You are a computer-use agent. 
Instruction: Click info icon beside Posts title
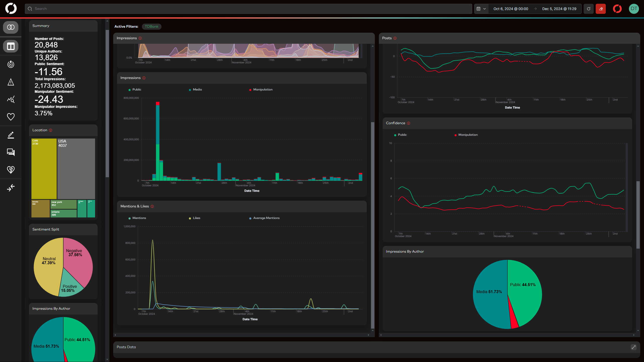point(395,38)
